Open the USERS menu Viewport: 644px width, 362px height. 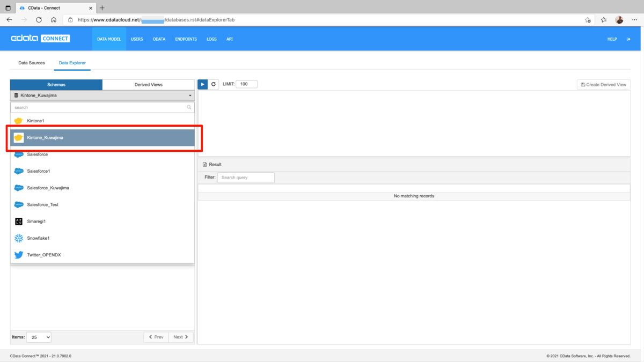pos(137,39)
